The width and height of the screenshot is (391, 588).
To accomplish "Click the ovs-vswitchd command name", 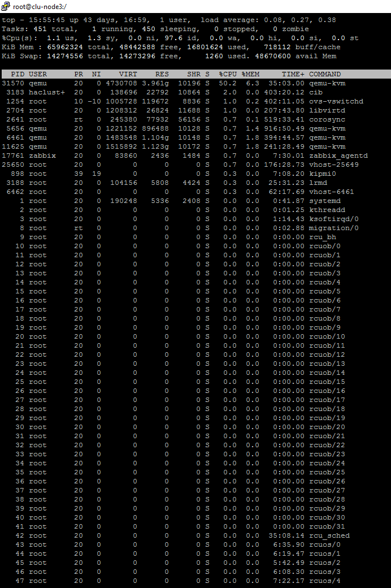I will coord(336,101).
